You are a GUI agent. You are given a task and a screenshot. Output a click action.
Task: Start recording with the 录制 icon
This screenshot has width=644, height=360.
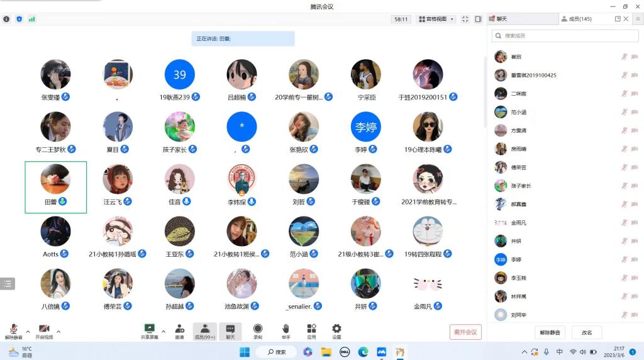pyautogui.click(x=258, y=329)
